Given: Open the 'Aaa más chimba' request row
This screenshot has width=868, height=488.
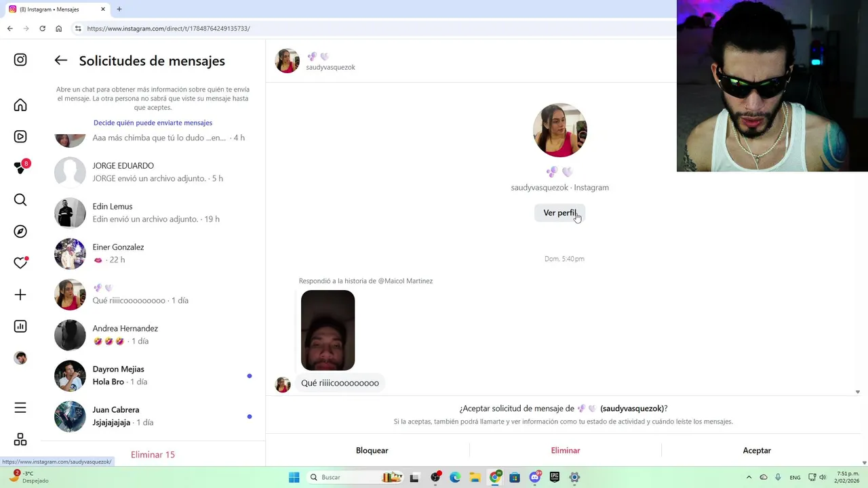Looking at the screenshot, I should [153, 140].
